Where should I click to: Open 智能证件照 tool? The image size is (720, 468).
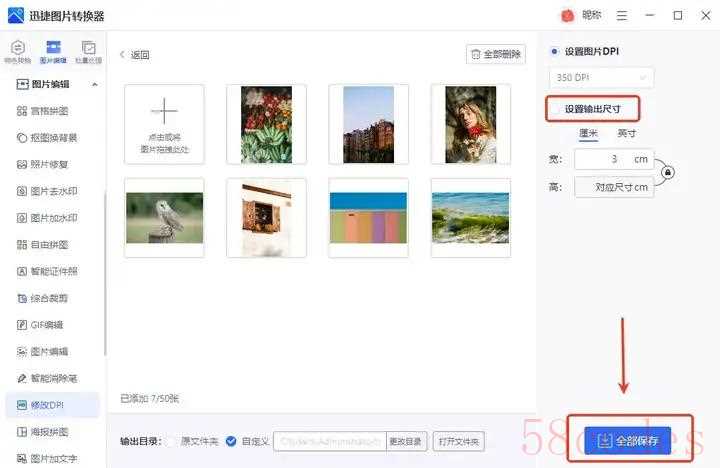tap(47, 271)
